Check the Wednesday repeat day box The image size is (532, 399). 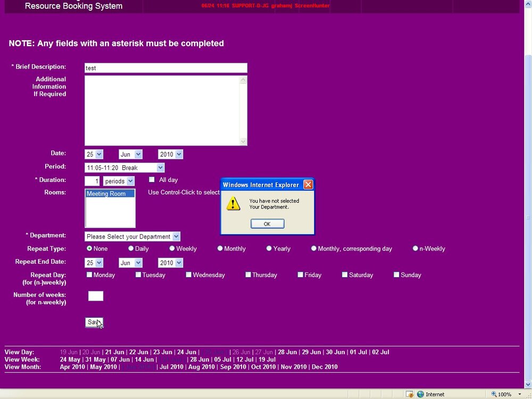(x=189, y=275)
